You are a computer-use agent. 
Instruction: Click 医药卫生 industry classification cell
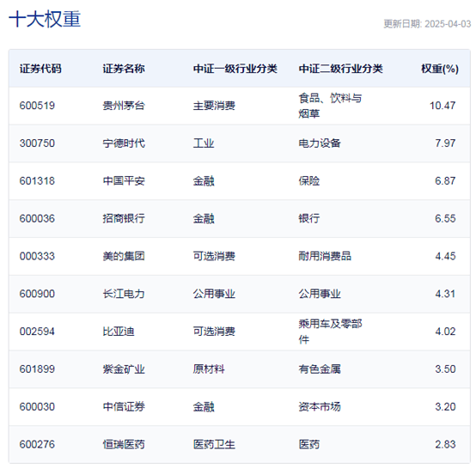pos(214,444)
